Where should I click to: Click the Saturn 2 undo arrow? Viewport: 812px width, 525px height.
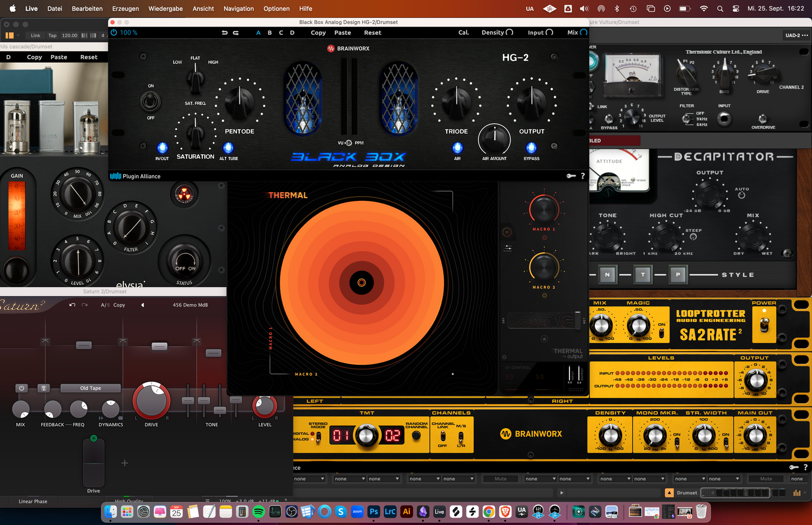[x=72, y=305]
